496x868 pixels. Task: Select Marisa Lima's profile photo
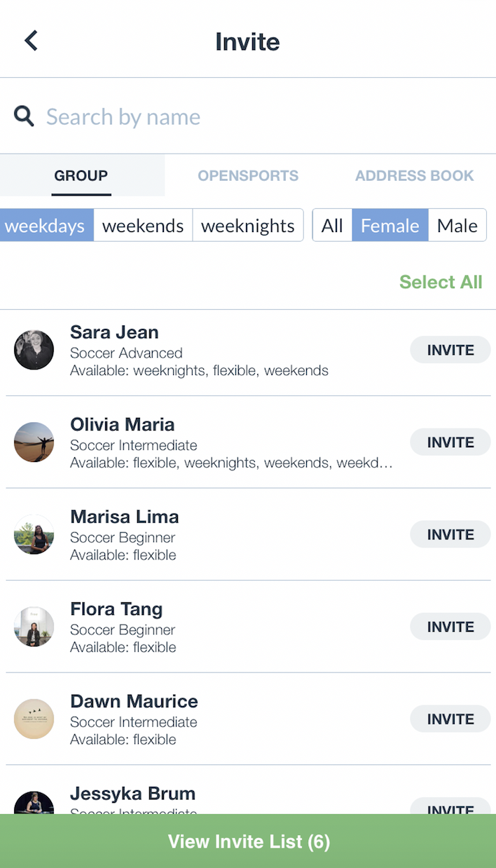[34, 534]
